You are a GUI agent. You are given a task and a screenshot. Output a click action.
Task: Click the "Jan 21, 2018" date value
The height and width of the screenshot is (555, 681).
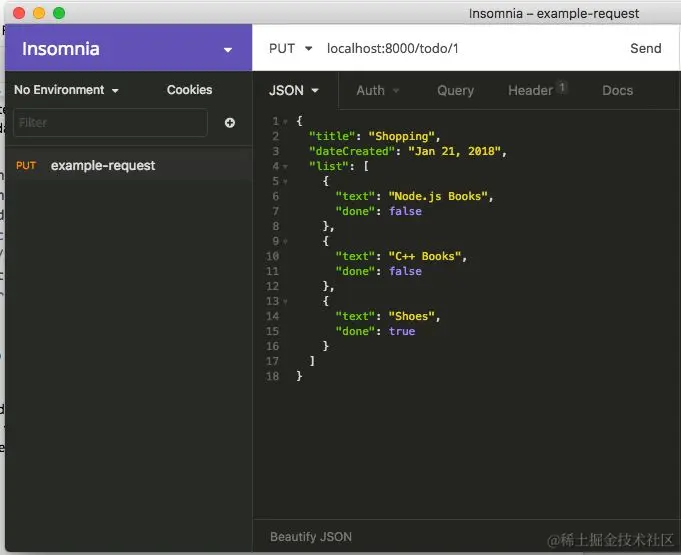(454, 151)
